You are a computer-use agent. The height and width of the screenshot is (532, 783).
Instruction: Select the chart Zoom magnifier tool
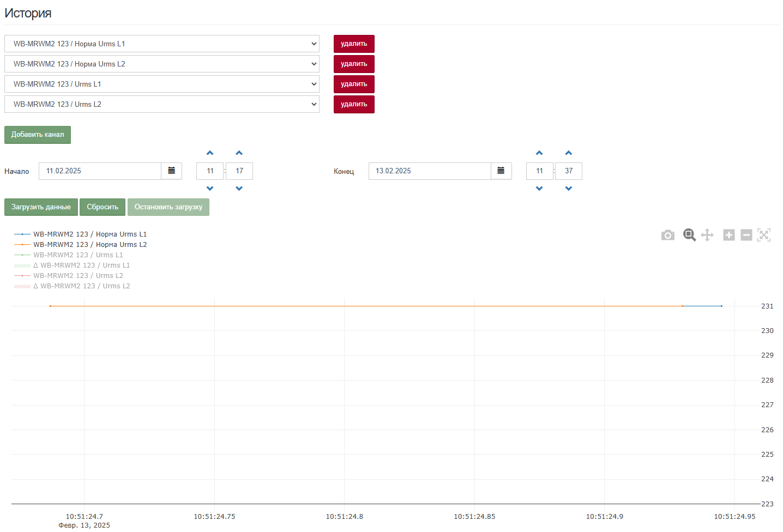tap(689, 235)
